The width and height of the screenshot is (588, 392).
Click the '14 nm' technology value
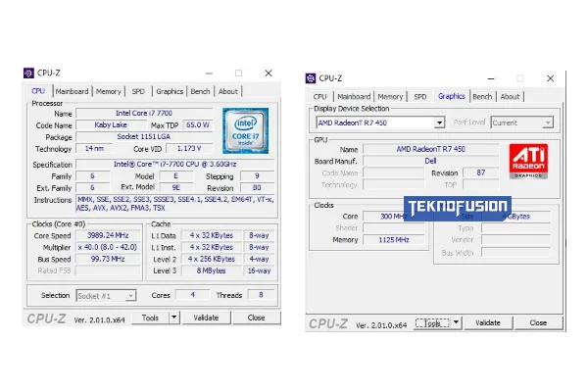click(94, 149)
